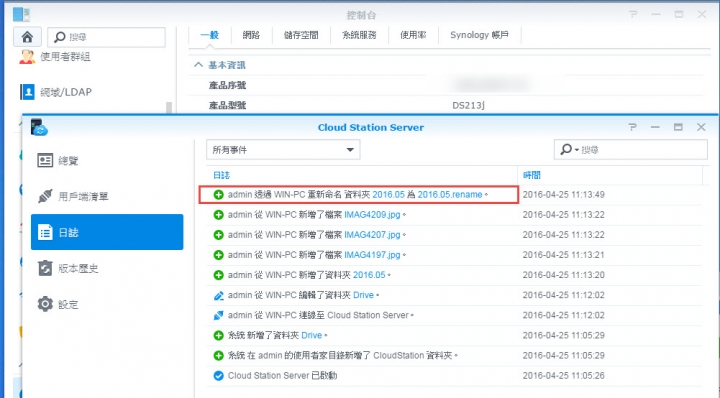Click the green plus icon for rename entry
This screenshot has width=720, height=398.
point(219,195)
